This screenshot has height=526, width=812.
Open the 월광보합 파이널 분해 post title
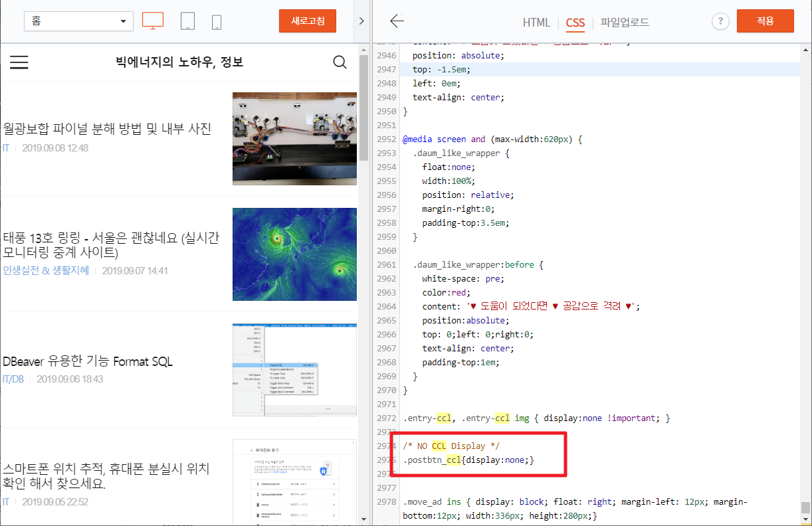pyautogui.click(x=106, y=130)
